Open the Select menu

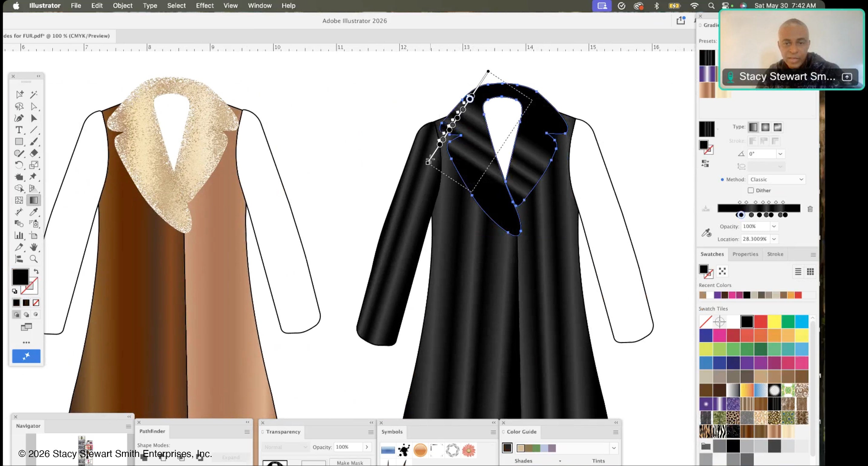pos(176,6)
